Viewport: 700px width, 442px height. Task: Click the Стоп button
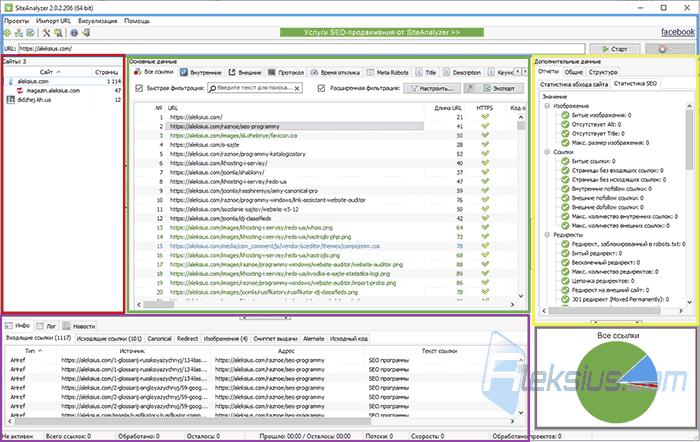point(670,49)
